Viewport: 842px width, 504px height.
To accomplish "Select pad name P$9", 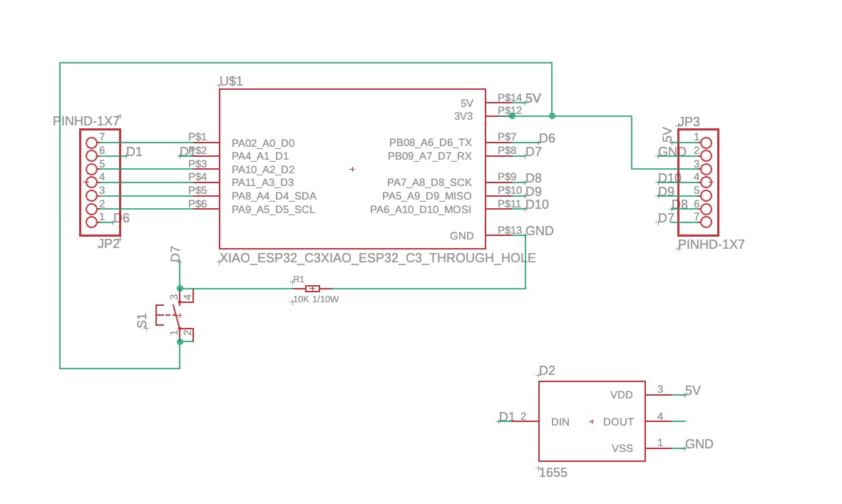I will 507,177.
